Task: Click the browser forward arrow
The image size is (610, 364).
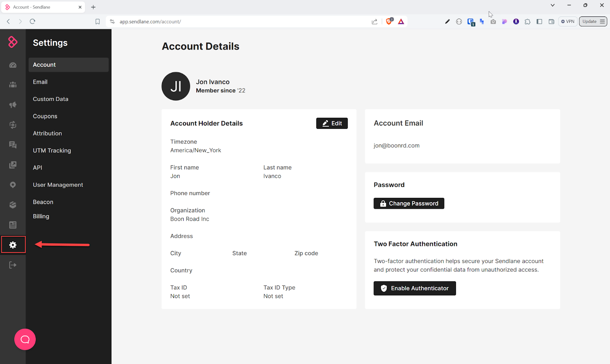Action: (20, 21)
